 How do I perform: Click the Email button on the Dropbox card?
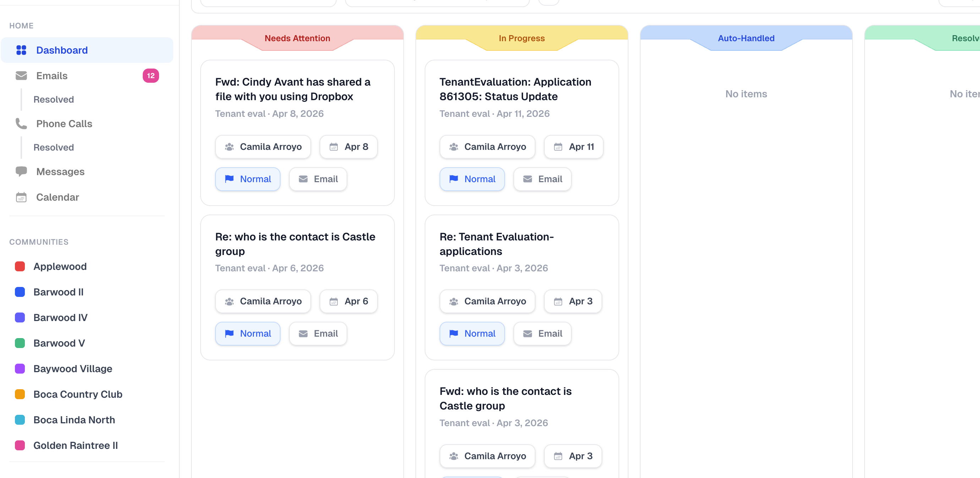pyautogui.click(x=318, y=179)
